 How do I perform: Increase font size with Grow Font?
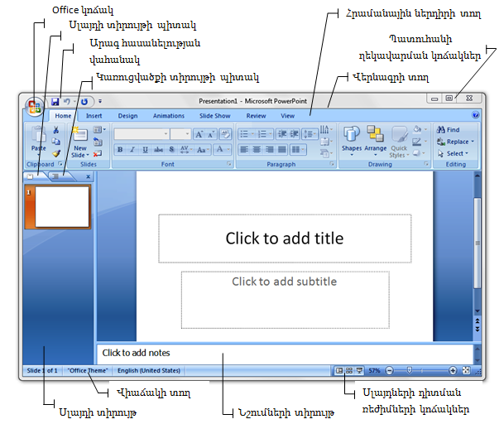coord(199,134)
